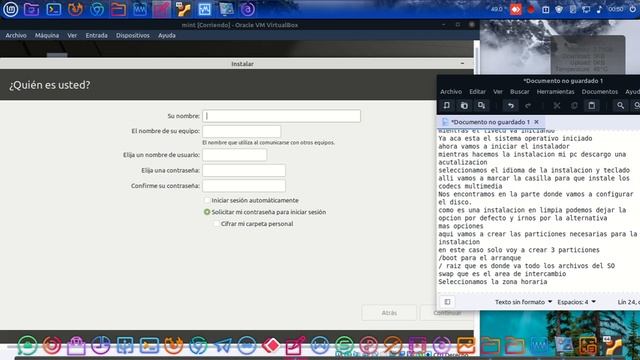Image resolution: width=640 pixels, height=360 pixels.
Task: Click the paste clipboard icon in editor toolbar
Action: 591,106
